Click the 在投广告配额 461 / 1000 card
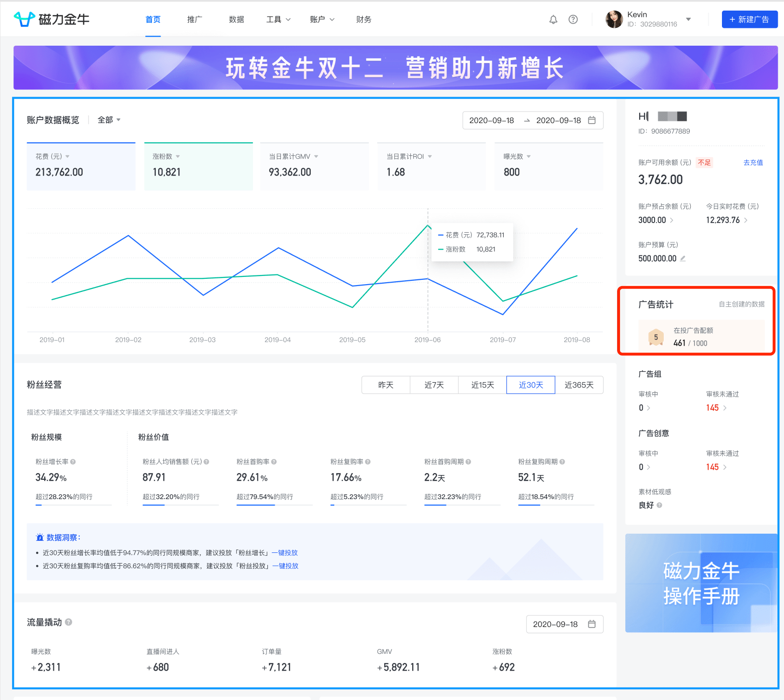This screenshot has width=784, height=700. pyautogui.click(x=701, y=337)
